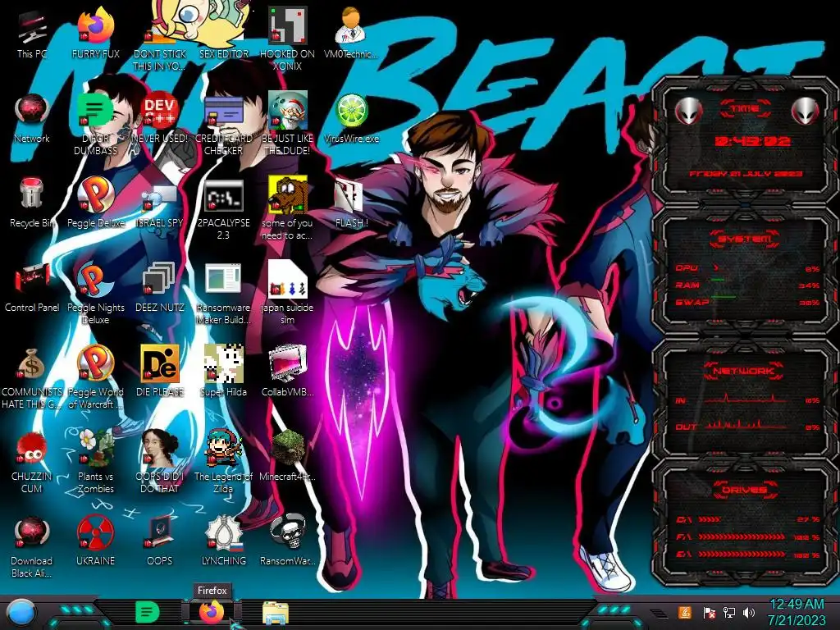The height and width of the screenshot is (630, 840).
Task: Open the green chat app on taskbar
Action: click(146, 612)
